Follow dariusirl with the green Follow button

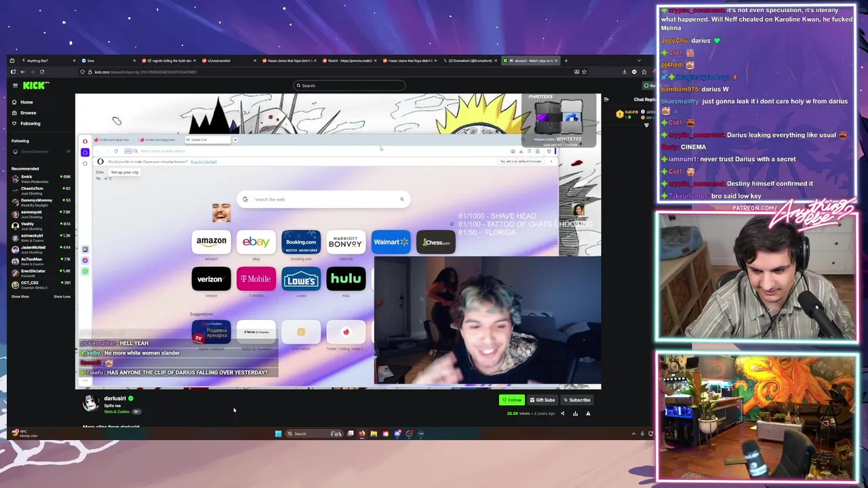512,400
